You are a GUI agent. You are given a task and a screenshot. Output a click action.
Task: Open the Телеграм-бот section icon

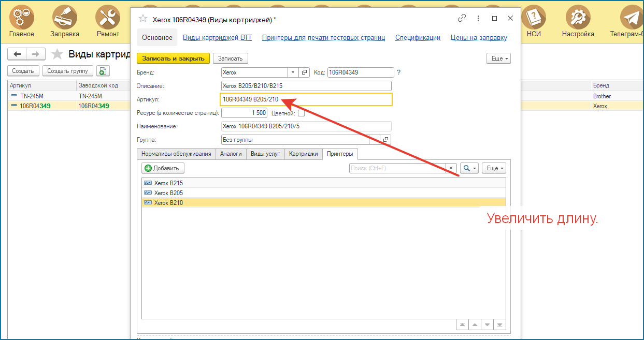(632, 17)
